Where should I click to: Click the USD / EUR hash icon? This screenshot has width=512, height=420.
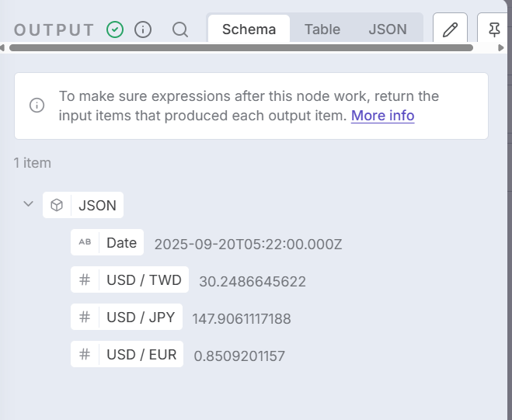85,355
